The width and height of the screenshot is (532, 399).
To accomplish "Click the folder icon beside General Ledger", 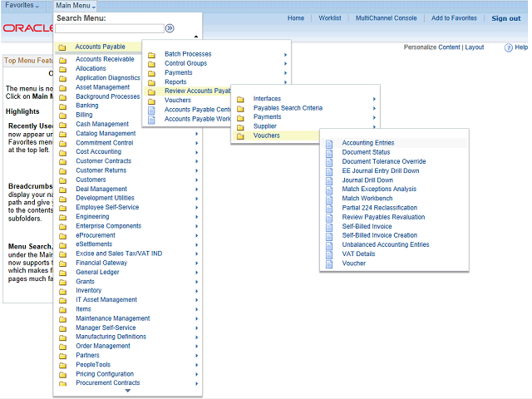I will coord(62,273).
